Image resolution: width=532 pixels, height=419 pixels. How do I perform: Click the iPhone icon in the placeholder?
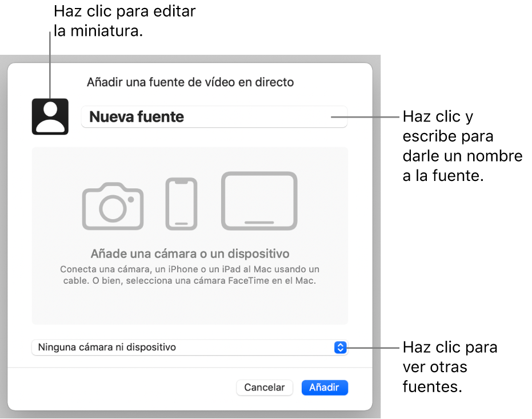[181, 204]
